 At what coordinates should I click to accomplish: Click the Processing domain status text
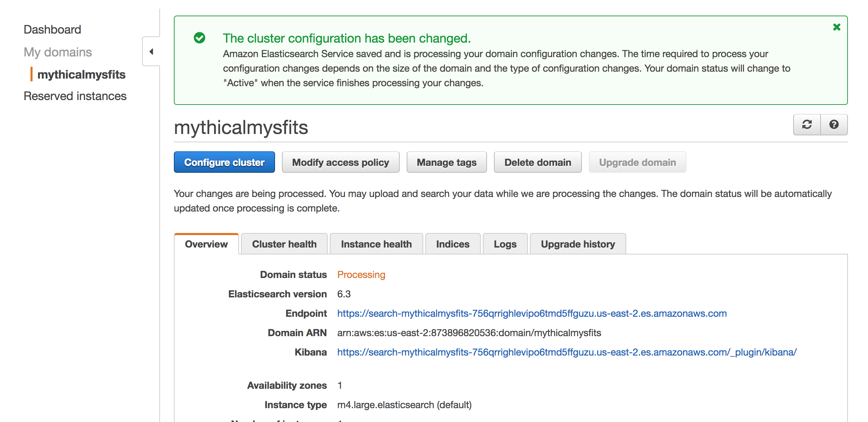pos(361,275)
